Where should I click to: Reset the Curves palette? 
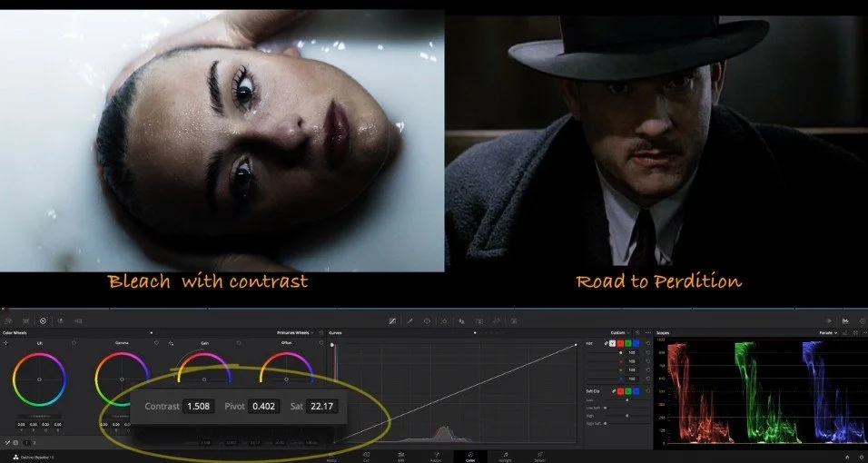[637, 333]
